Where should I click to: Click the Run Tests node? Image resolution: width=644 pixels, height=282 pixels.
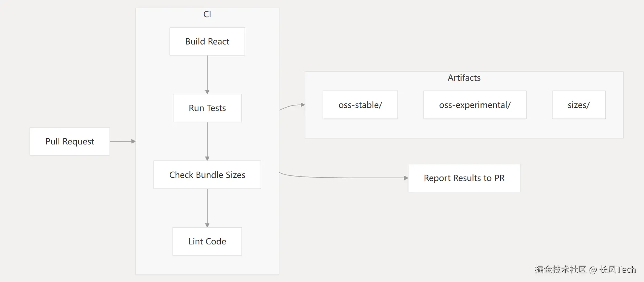(x=207, y=108)
